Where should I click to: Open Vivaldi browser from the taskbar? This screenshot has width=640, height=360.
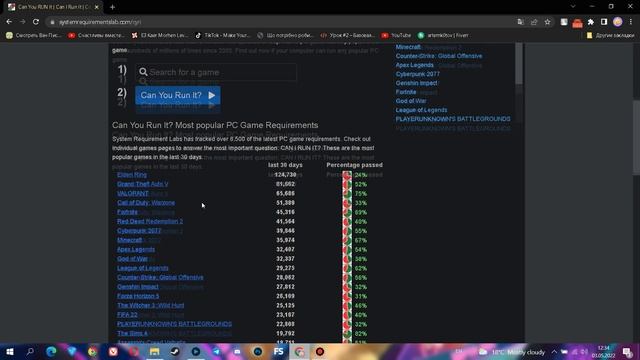click(113, 351)
